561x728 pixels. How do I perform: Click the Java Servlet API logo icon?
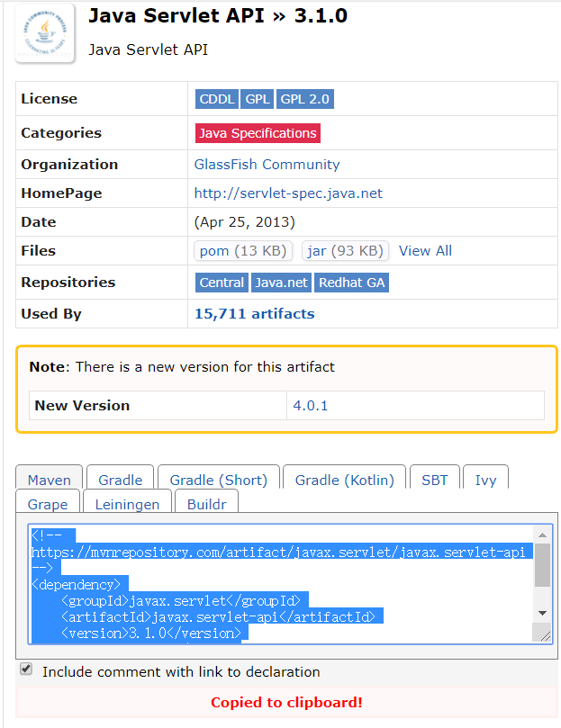click(45, 32)
